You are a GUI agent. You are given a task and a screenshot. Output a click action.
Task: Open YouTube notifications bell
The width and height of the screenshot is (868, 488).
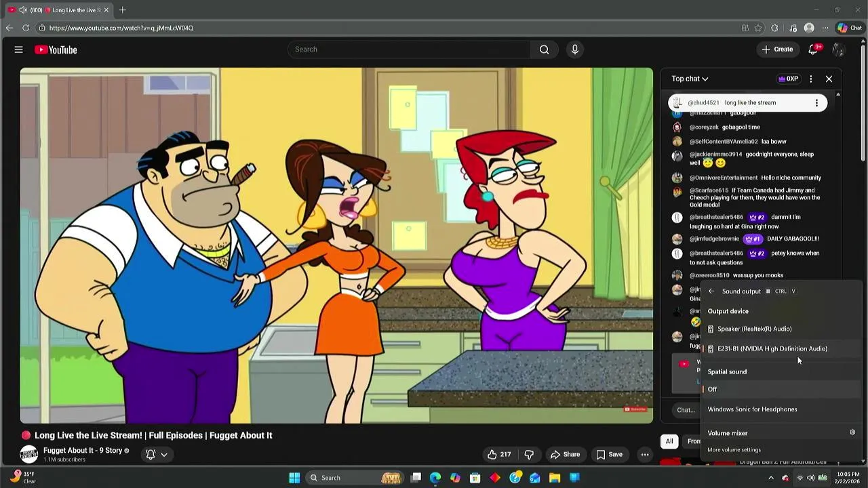[813, 49]
